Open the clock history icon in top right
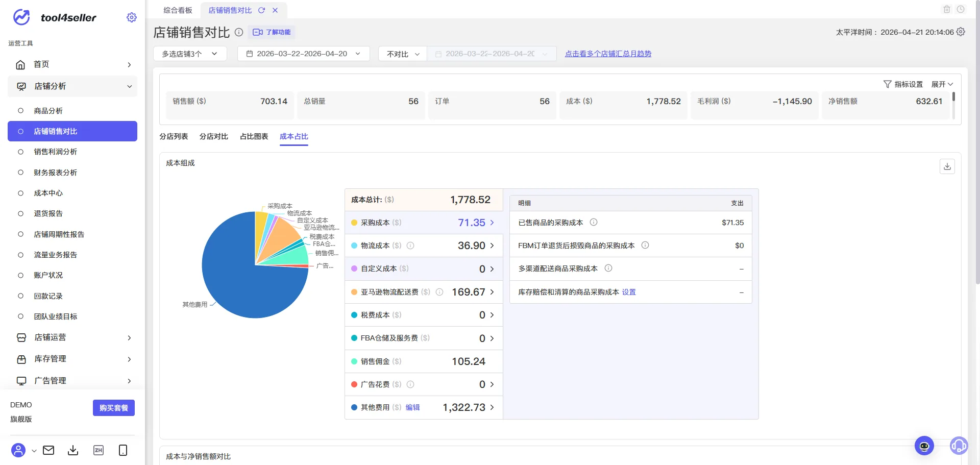980x465 pixels. [x=961, y=9]
